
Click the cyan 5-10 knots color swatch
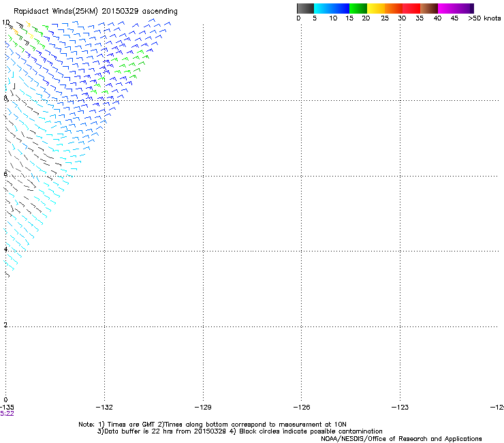[x=322, y=8]
